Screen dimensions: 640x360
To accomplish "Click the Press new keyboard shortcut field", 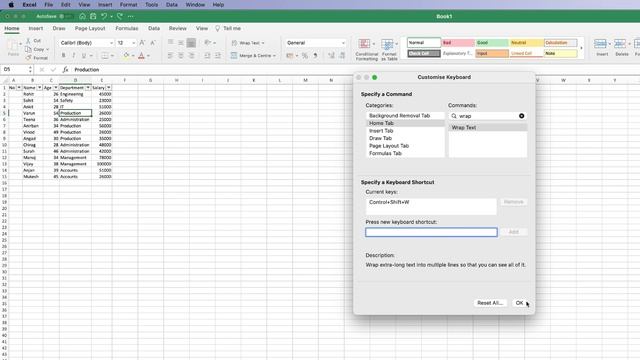I will [431, 232].
